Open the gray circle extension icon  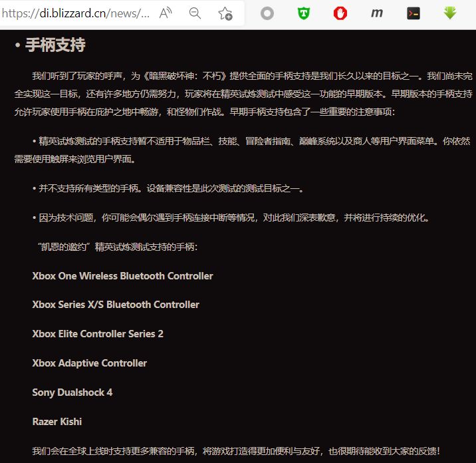pos(267,13)
